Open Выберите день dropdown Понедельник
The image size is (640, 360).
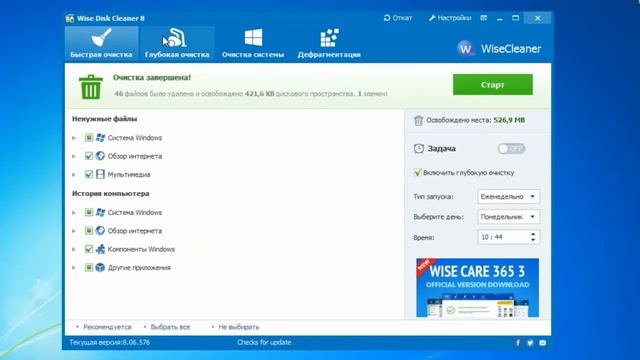coord(509,217)
